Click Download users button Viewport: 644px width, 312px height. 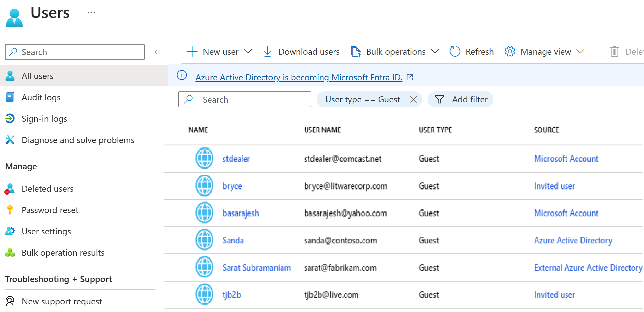click(301, 52)
